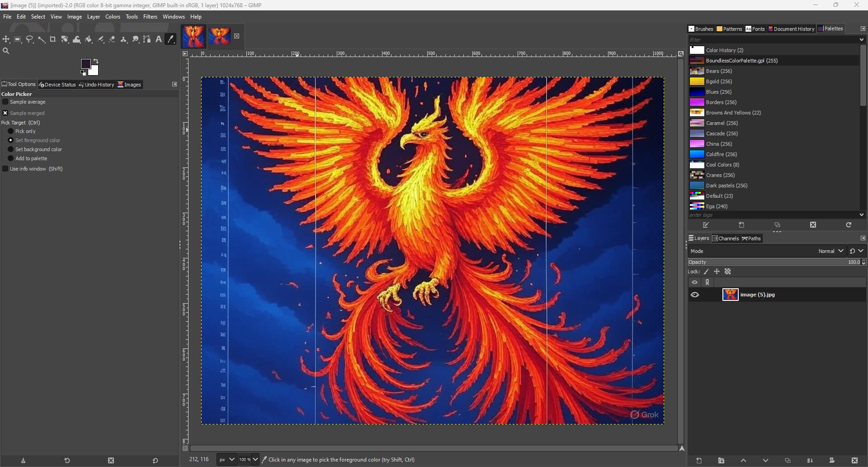Select the Crop tool
Screen dimensions: 868x467
tap(53, 39)
